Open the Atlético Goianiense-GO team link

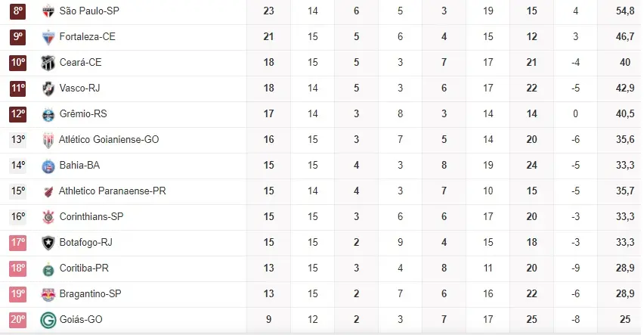109,140
